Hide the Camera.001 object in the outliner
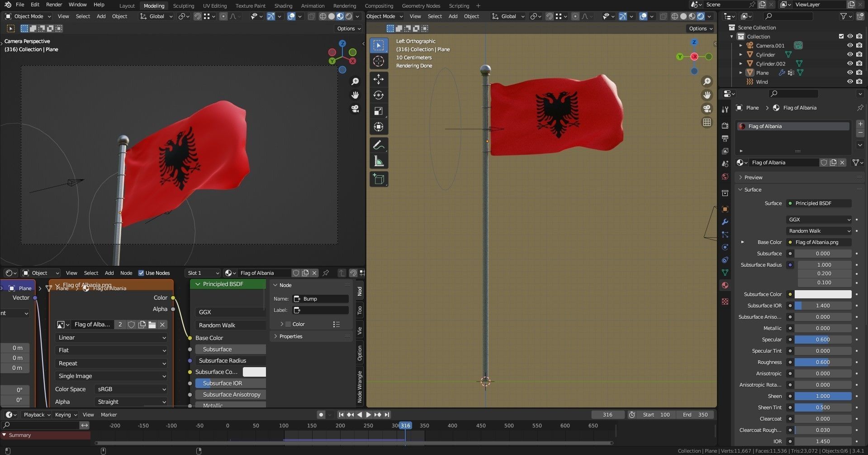Image resolution: width=868 pixels, height=455 pixels. 850,46
